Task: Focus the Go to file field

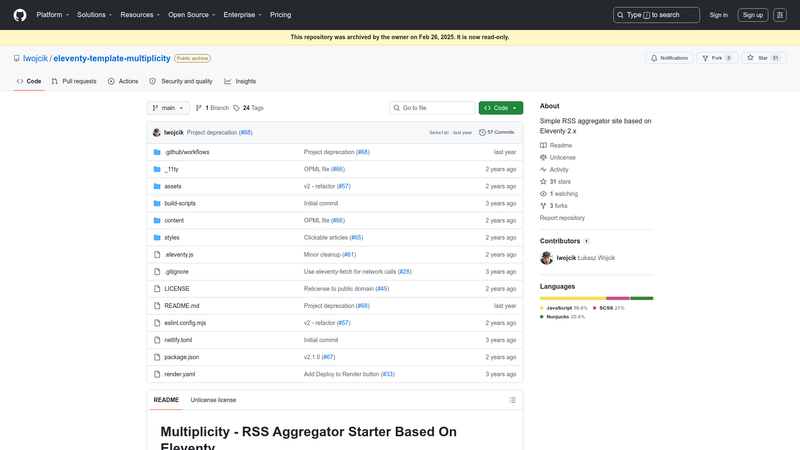Action: pos(432,108)
